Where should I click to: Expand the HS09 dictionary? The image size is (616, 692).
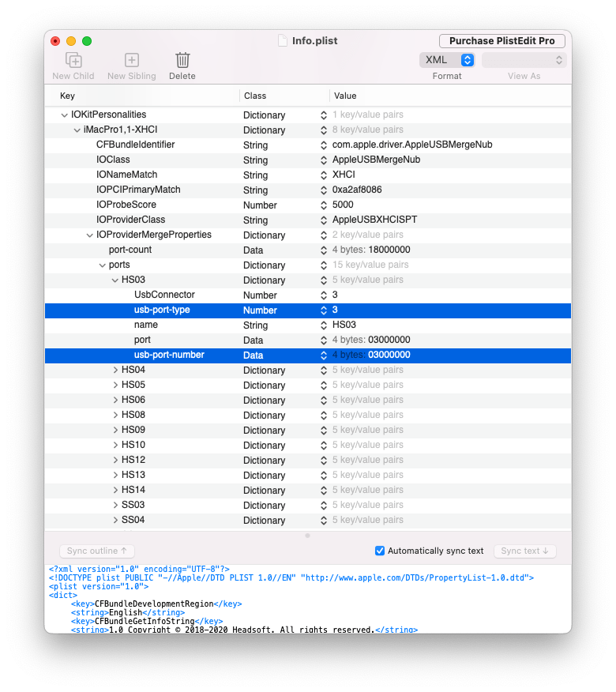click(115, 430)
